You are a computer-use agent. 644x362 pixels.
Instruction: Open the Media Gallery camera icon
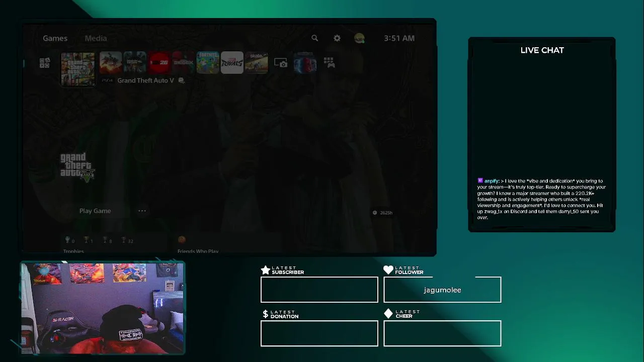[281, 63]
